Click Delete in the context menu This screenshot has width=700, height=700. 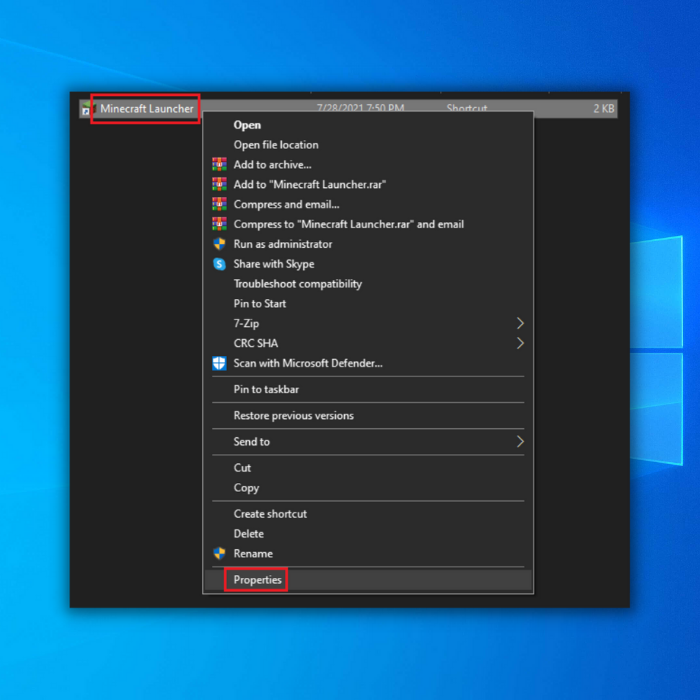click(x=248, y=534)
